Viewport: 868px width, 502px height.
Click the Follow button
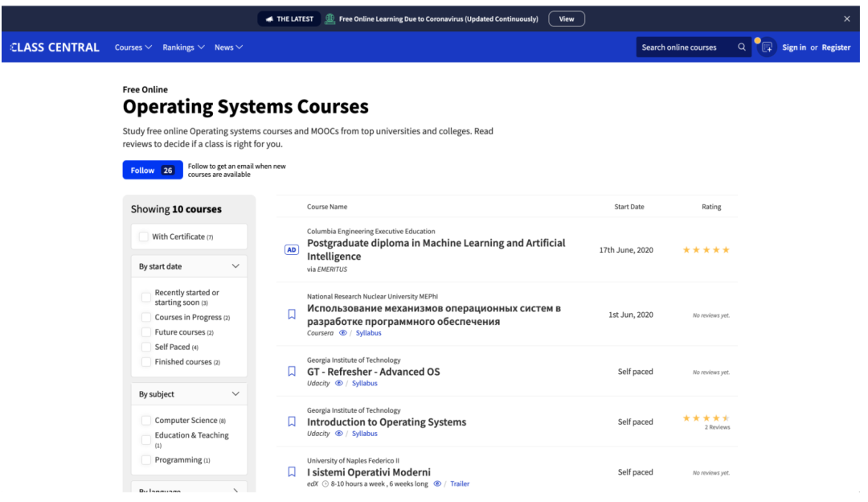pos(153,170)
